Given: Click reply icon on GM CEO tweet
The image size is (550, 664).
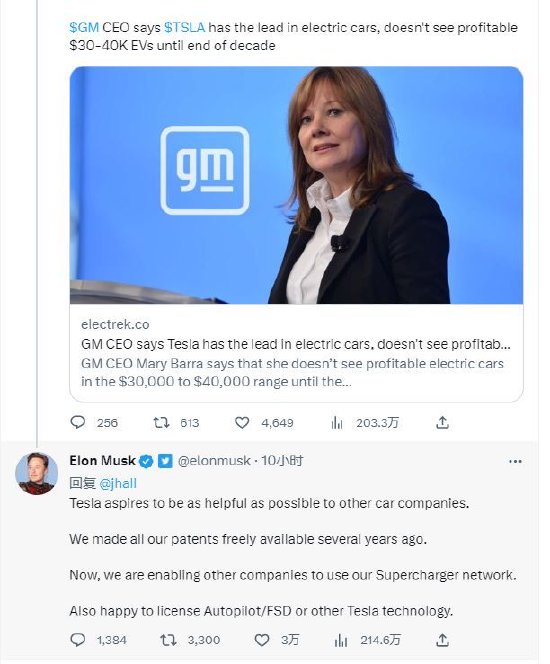Looking at the screenshot, I should pos(77,422).
